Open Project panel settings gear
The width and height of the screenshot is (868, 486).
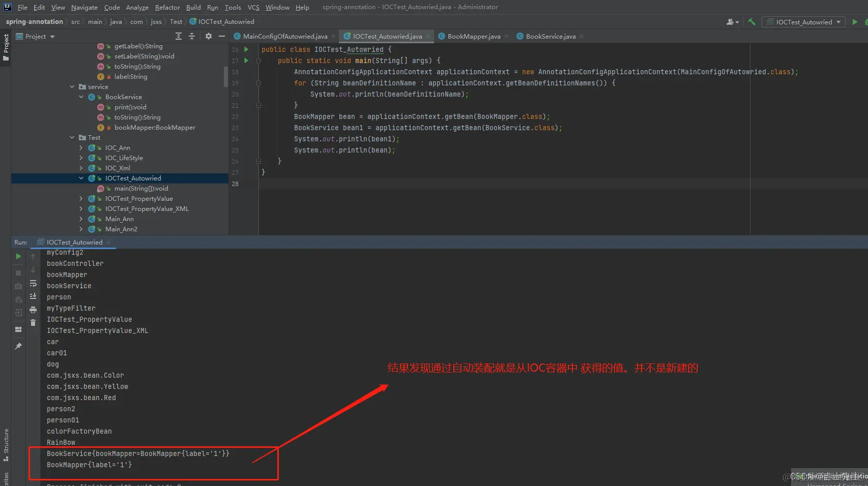point(208,36)
